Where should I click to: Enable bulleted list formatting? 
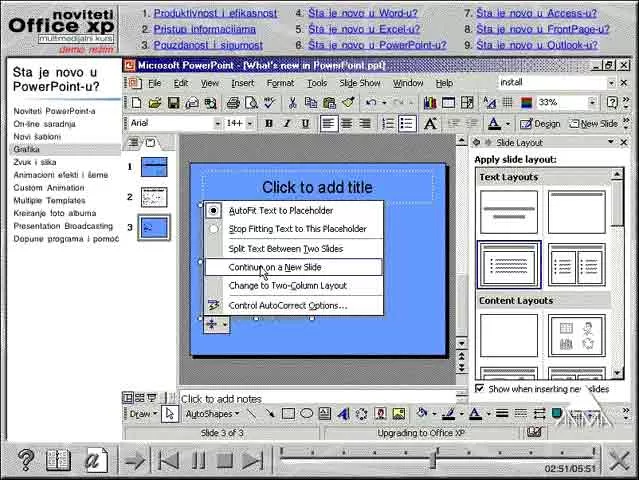tap(407, 123)
